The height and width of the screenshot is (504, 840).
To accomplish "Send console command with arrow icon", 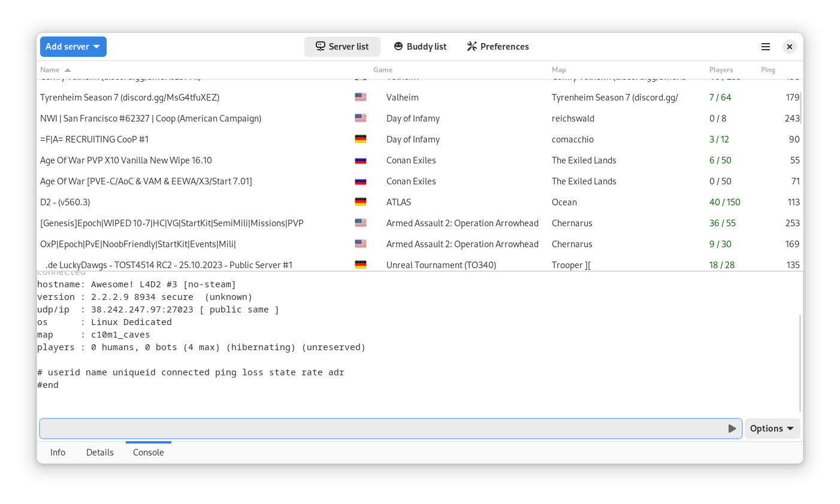I will pyautogui.click(x=732, y=429).
